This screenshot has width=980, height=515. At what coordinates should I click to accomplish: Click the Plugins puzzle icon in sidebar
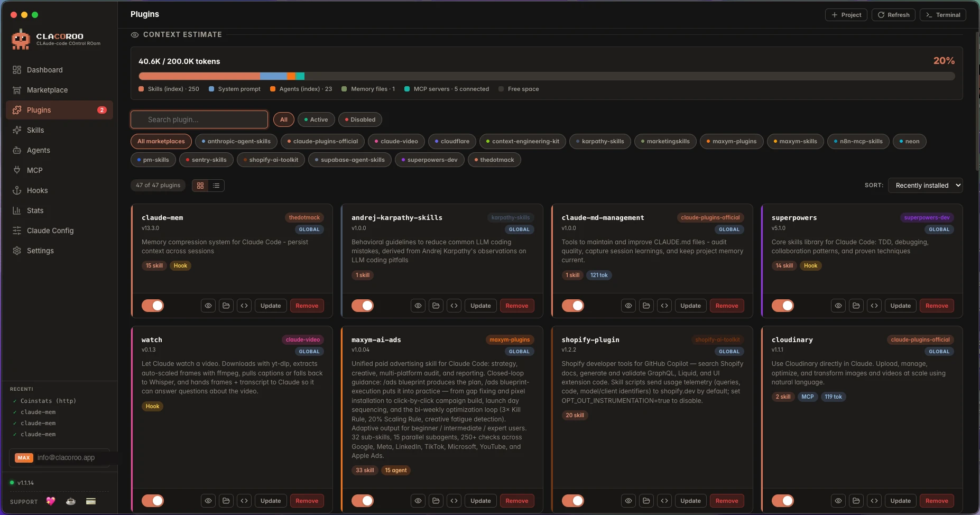[x=17, y=110]
